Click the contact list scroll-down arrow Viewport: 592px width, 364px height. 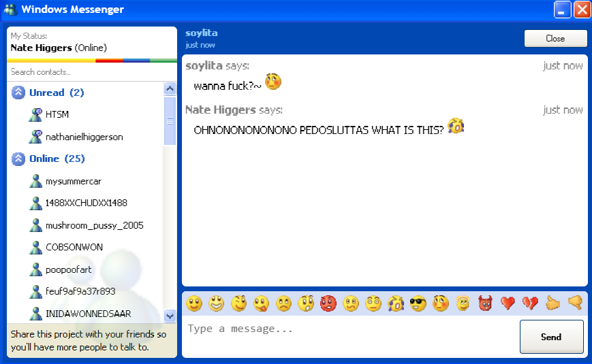point(170,316)
